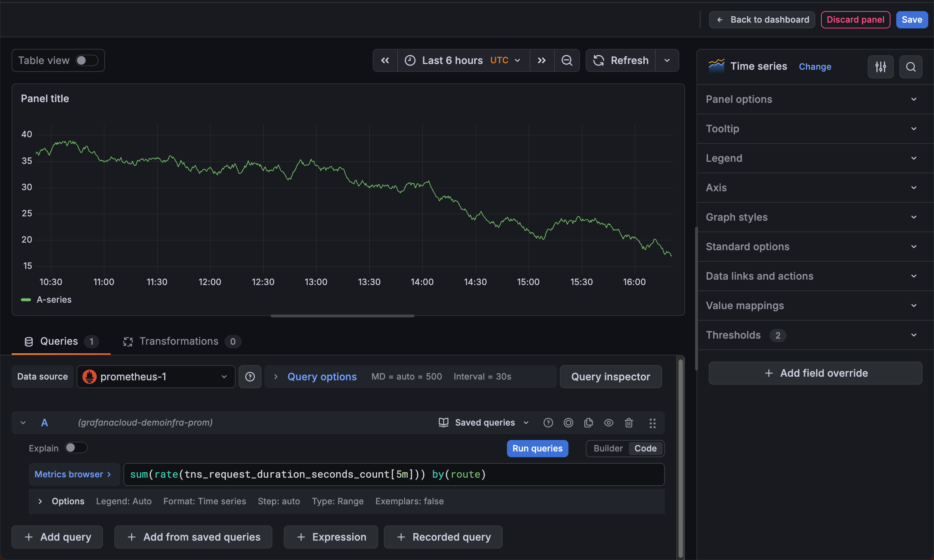Enable the Table view switch
Image resolution: width=934 pixels, height=560 pixels.
tap(86, 60)
